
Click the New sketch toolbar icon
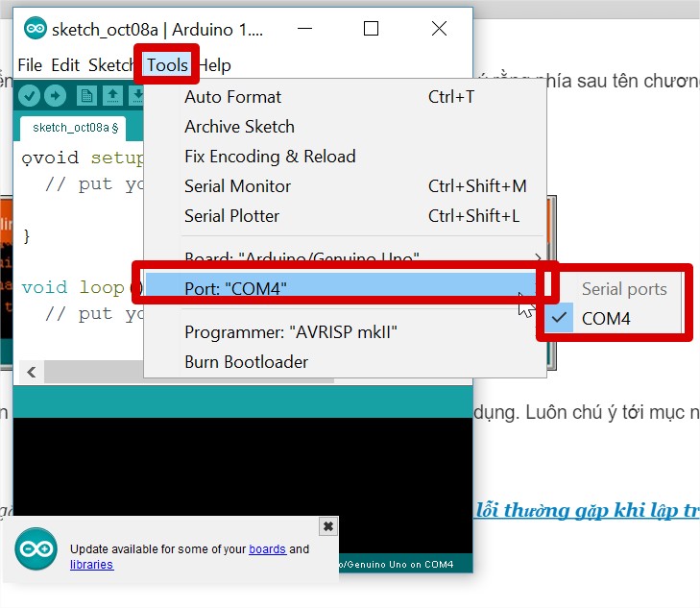tap(86, 95)
